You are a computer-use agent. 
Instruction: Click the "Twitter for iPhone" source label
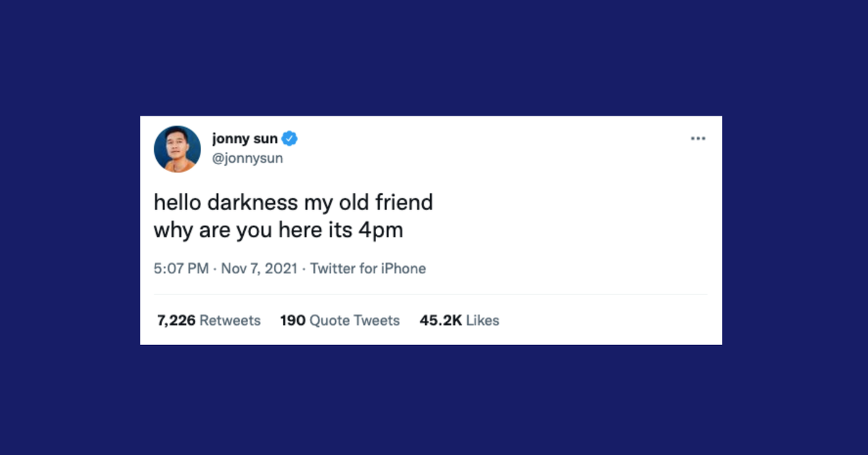click(367, 268)
